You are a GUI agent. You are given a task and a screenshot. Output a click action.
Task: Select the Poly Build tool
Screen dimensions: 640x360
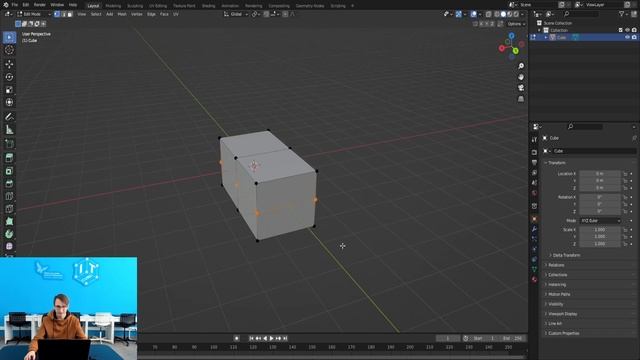pyautogui.click(x=9, y=221)
